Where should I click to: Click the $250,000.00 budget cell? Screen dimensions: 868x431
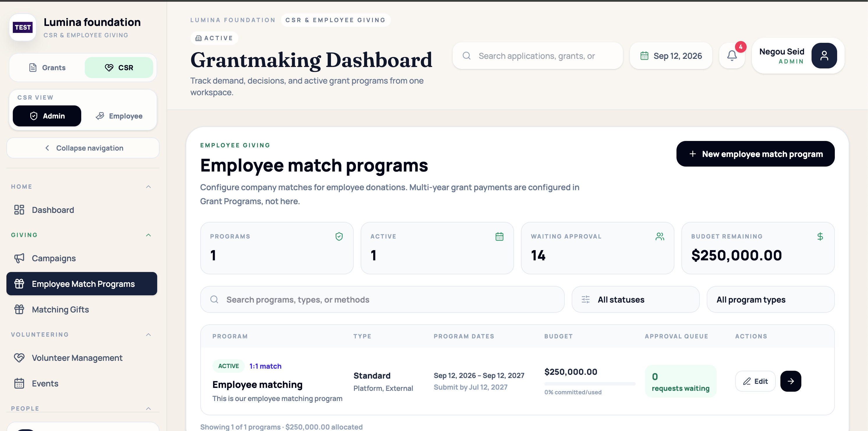(x=571, y=372)
